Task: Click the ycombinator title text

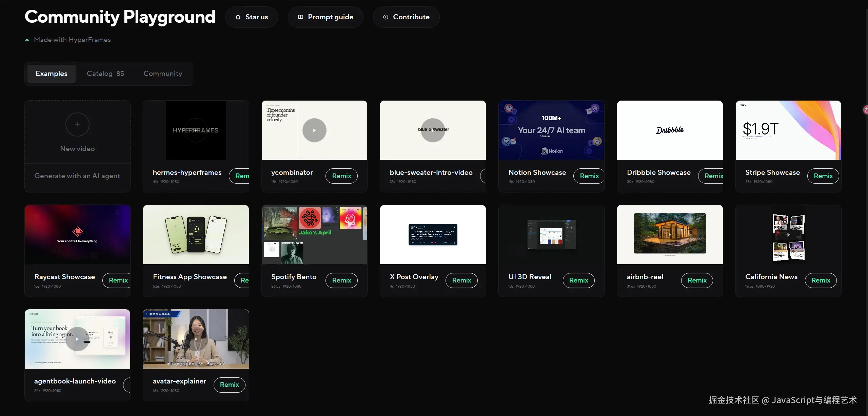Action: click(x=292, y=172)
